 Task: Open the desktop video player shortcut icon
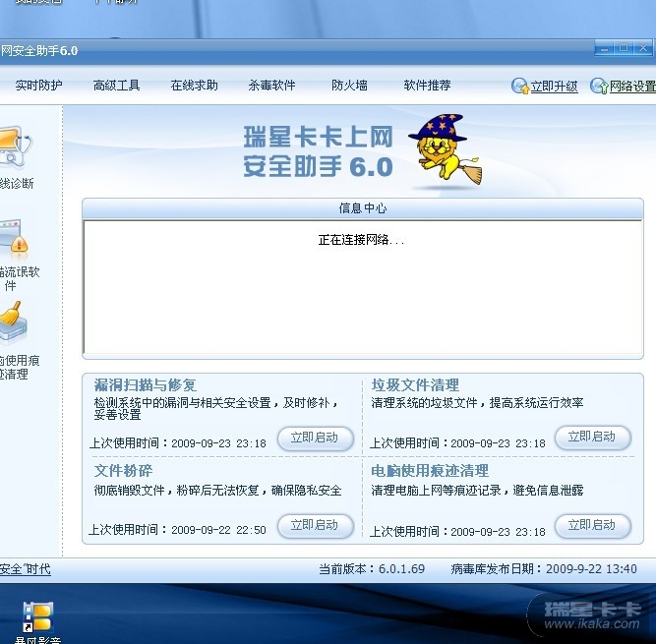[x=37, y=616]
